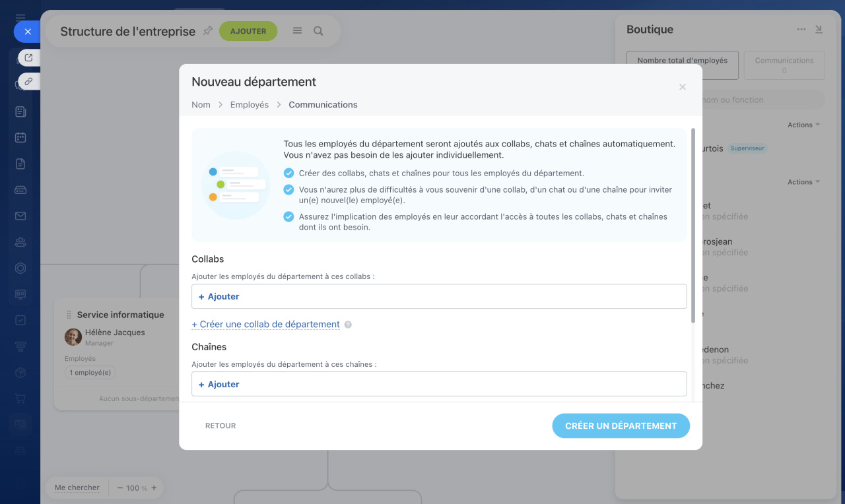Image resolution: width=845 pixels, height=504 pixels.
Task: Click the copy link chain icon
Action: [28, 81]
